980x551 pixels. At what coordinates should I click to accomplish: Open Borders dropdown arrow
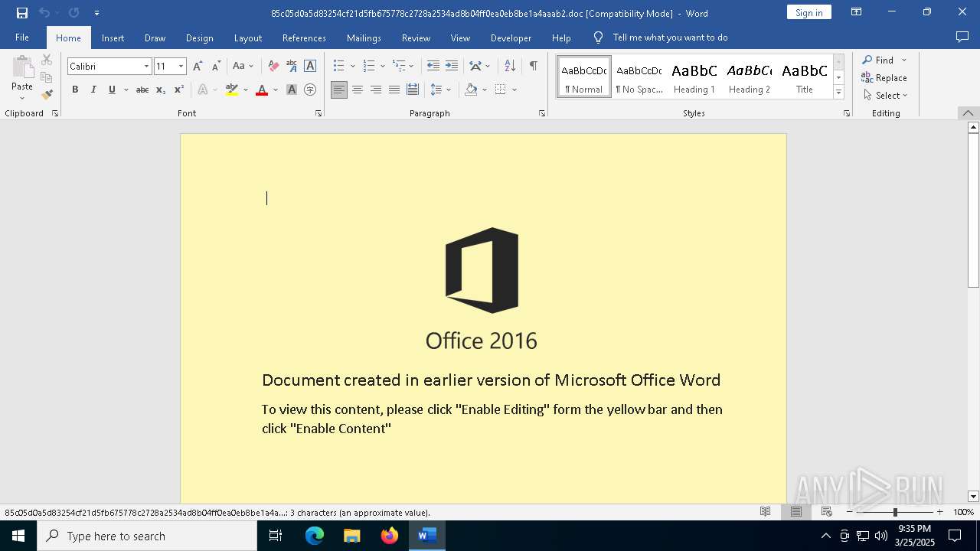click(x=514, y=90)
